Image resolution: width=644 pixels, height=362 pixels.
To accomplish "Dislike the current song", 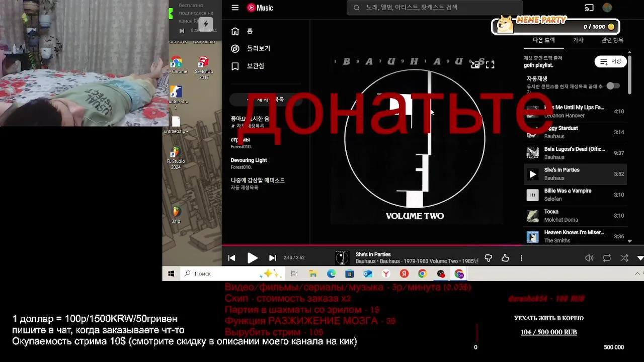I will tap(488, 258).
